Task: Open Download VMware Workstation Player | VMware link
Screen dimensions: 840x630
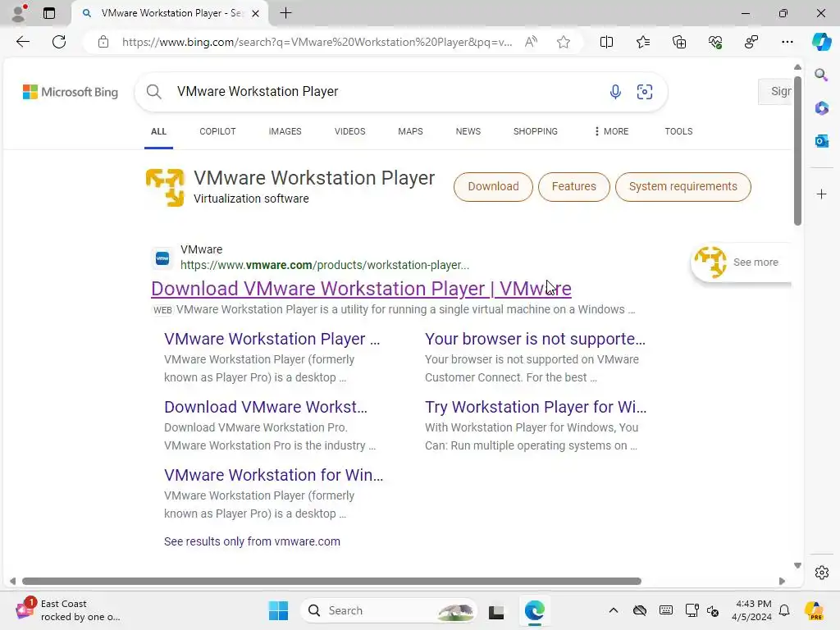Action: [361, 289]
